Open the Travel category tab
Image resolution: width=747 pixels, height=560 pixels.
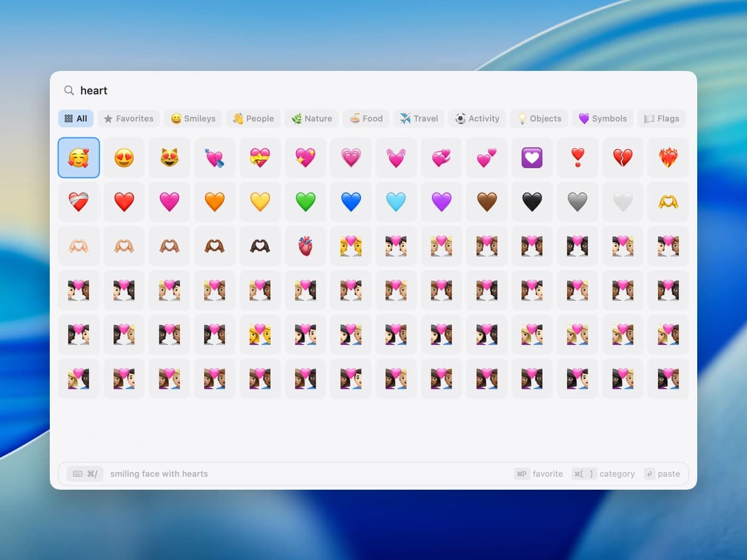point(419,118)
